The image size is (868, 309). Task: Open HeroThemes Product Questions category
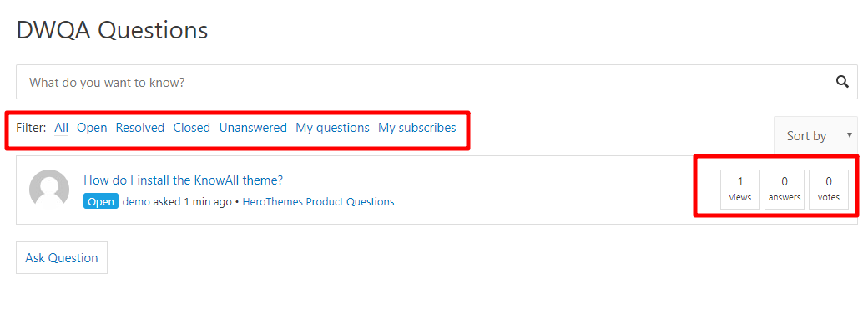(x=318, y=201)
